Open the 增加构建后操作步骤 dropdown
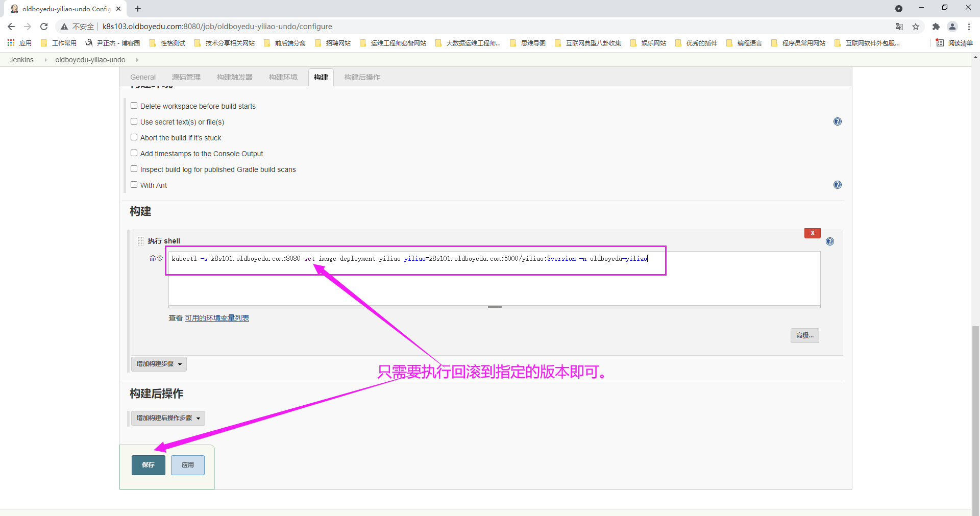Viewport: 980px width, 516px height. click(x=168, y=418)
